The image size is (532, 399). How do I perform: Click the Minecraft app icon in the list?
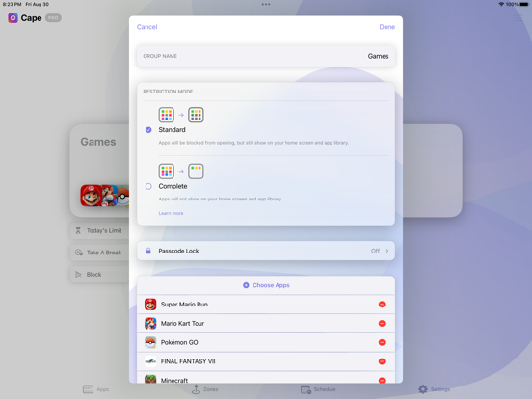[150, 379]
